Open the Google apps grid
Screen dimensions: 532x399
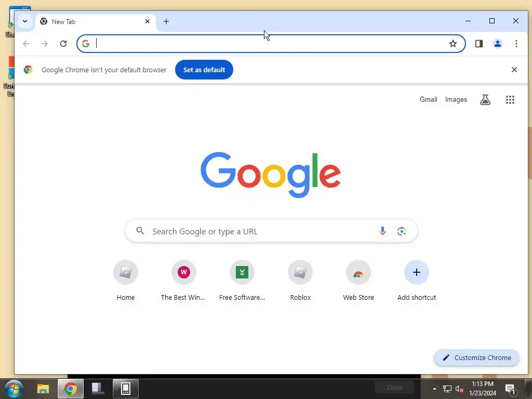pyautogui.click(x=510, y=99)
